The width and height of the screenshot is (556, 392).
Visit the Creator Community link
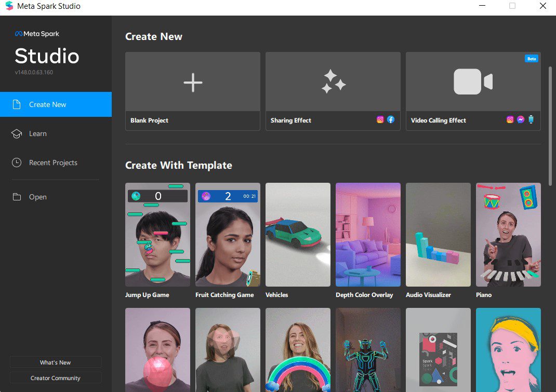tap(56, 378)
